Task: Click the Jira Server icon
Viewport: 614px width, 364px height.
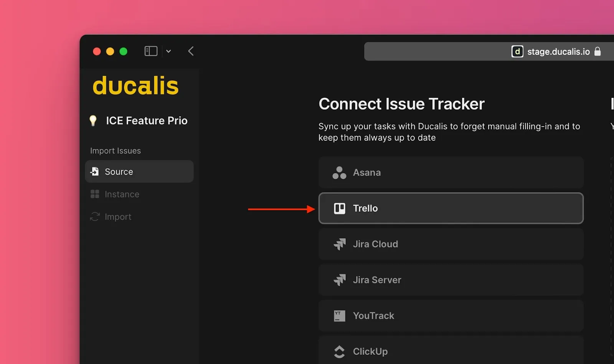Action: coord(339,280)
